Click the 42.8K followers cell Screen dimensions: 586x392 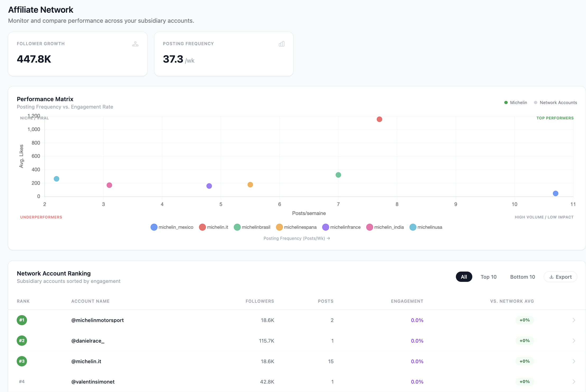[x=267, y=382]
